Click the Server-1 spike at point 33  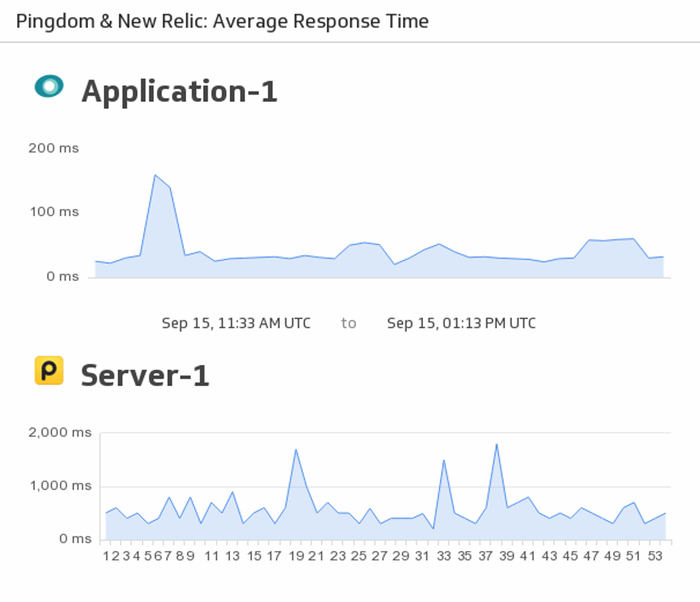(444, 460)
